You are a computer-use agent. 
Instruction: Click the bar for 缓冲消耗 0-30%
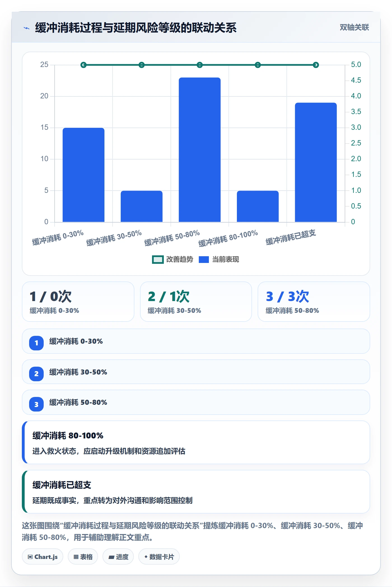click(x=83, y=175)
